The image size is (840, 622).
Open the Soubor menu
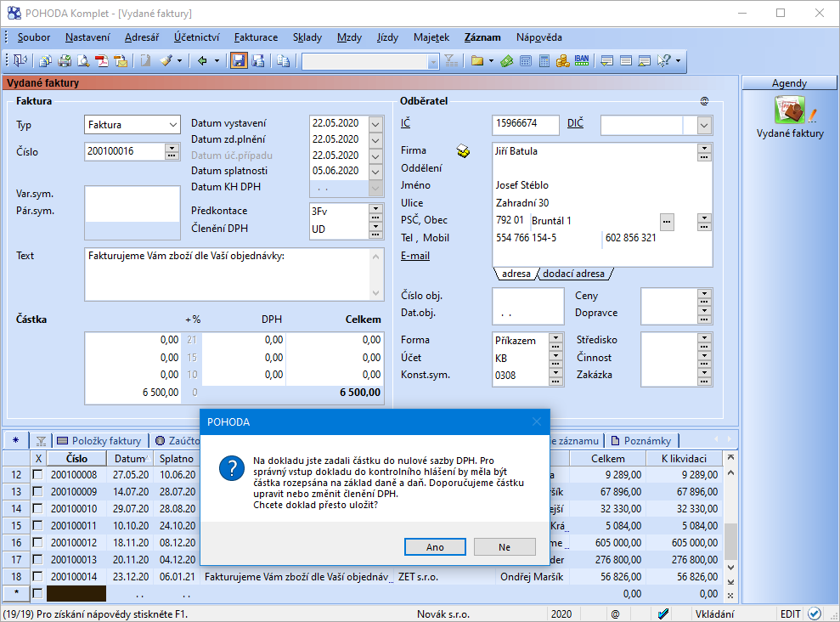34,37
